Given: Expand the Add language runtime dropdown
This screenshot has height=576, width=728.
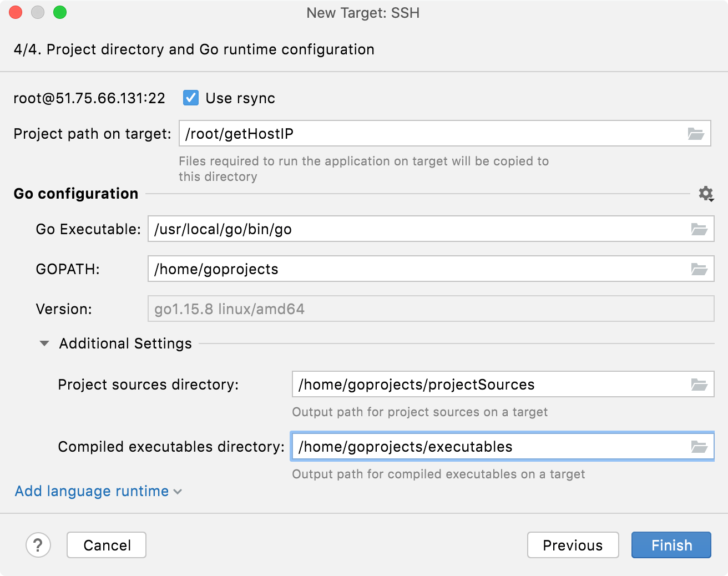Looking at the screenshot, I should [x=92, y=491].
